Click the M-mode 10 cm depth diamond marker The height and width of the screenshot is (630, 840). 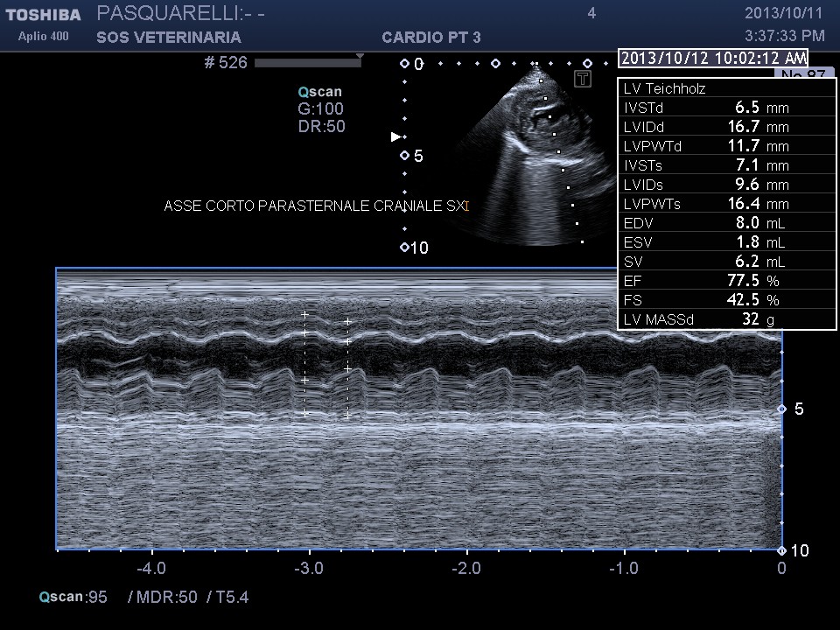point(781,550)
